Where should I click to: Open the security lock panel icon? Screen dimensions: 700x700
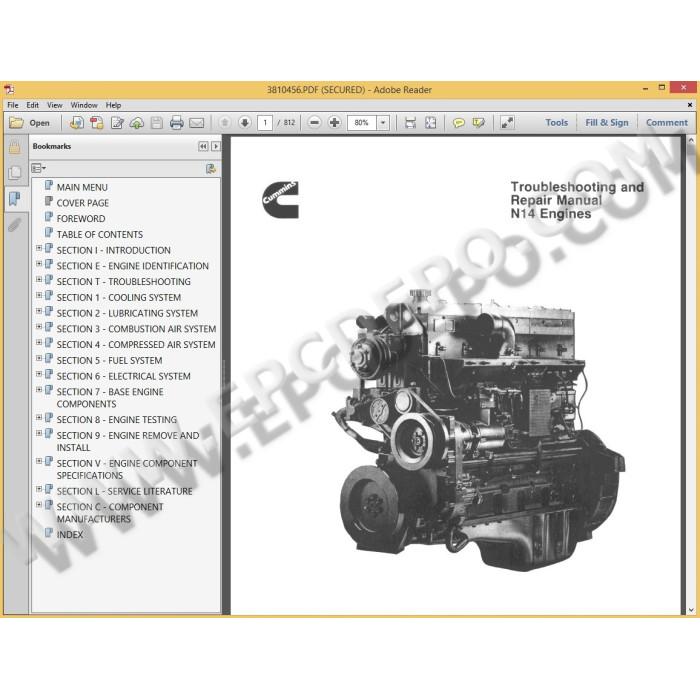coord(15,147)
